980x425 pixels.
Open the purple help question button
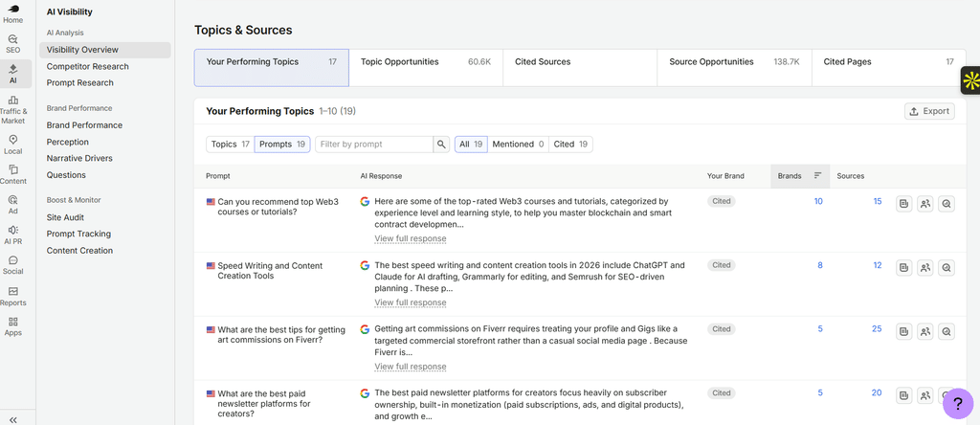pos(957,403)
